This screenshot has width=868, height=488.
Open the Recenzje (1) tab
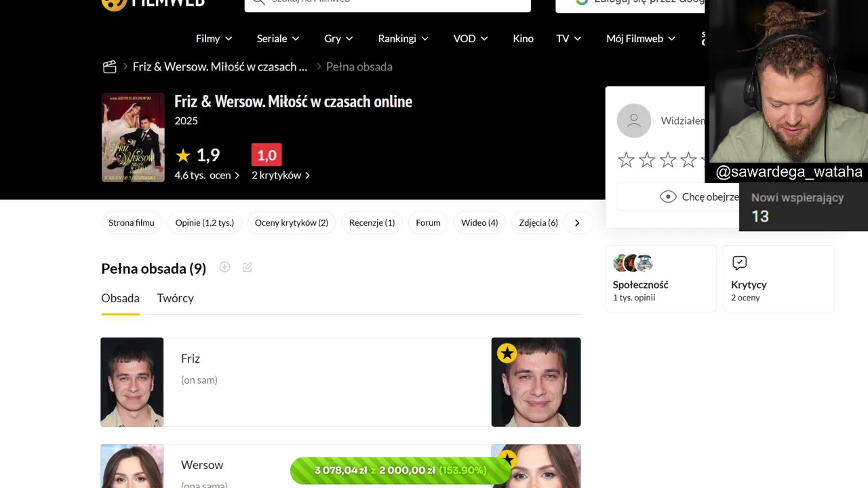[x=372, y=223]
